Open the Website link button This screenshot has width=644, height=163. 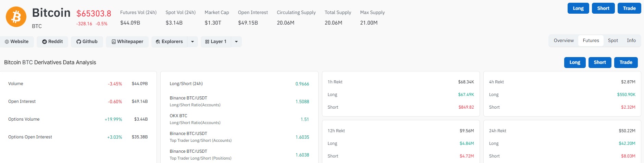pos(17,42)
